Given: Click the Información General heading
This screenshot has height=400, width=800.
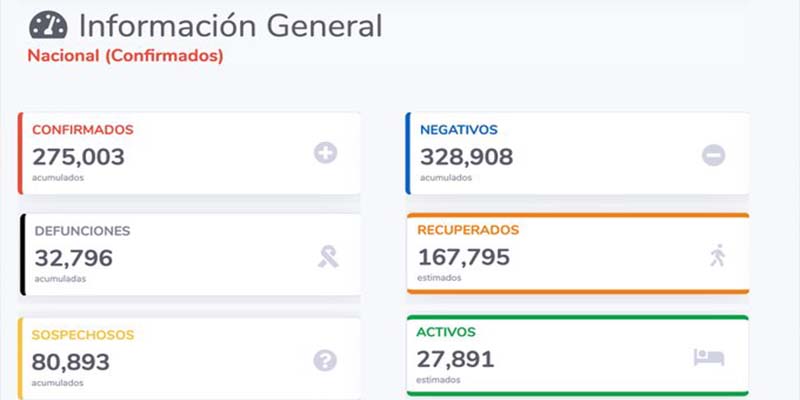Looking at the screenshot, I should pos(230,26).
